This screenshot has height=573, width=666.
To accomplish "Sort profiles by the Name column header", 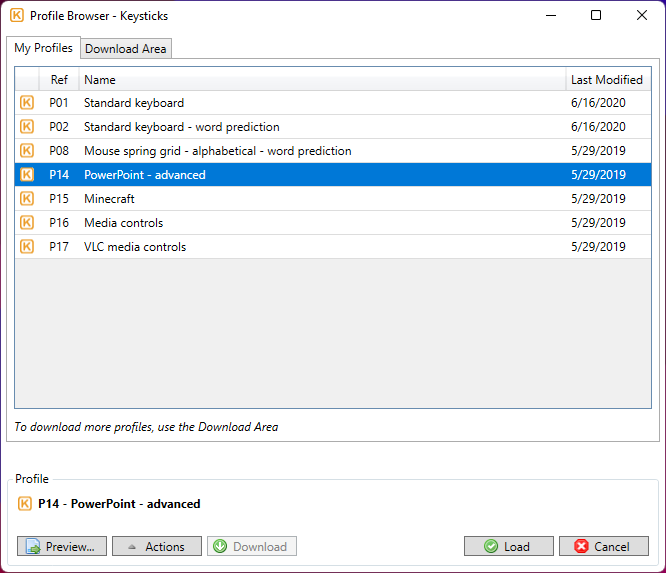I will (x=322, y=80).
